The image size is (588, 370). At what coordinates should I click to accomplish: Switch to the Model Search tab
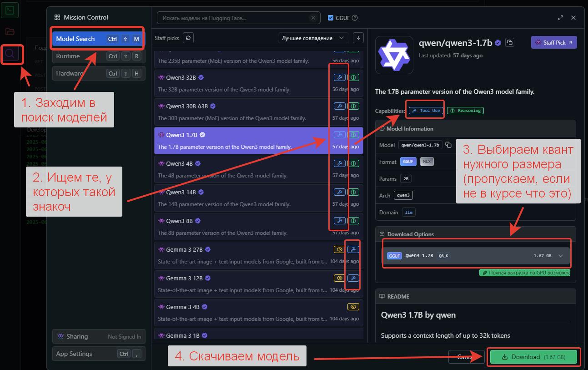[98, 39]
